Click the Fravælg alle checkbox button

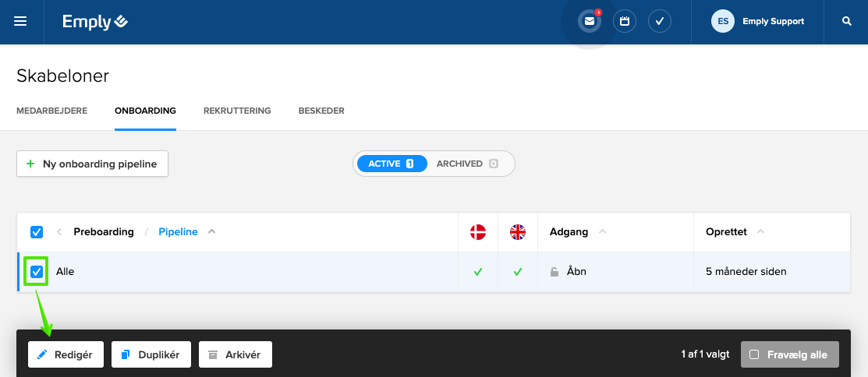pyautogui.click(x=789, y=354)
